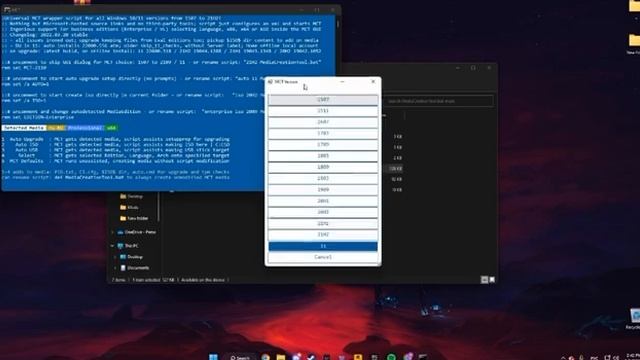The height and width of the screenshot is (360, 640).
Task: Expand Desktop node under This PC
Action: tap(115, 257)
